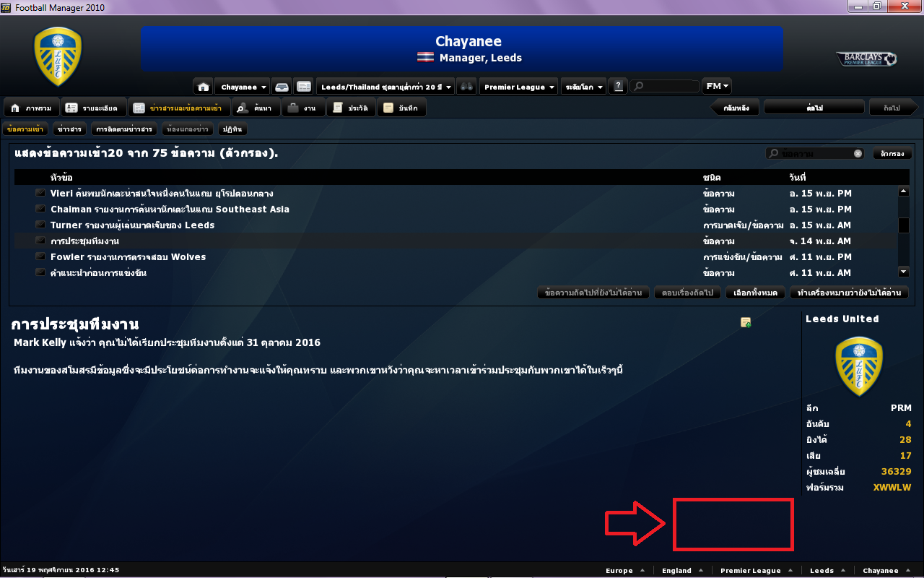924x578 pixels.
Task: Open the newspaper icon in the toolbar
Action: pos(304,87)
